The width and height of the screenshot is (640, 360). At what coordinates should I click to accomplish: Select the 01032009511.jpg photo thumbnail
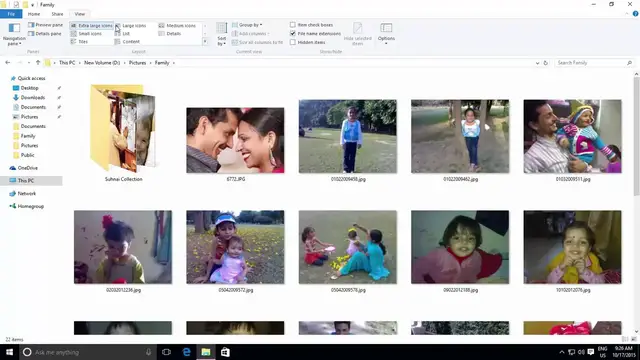(x=572, y=136)
